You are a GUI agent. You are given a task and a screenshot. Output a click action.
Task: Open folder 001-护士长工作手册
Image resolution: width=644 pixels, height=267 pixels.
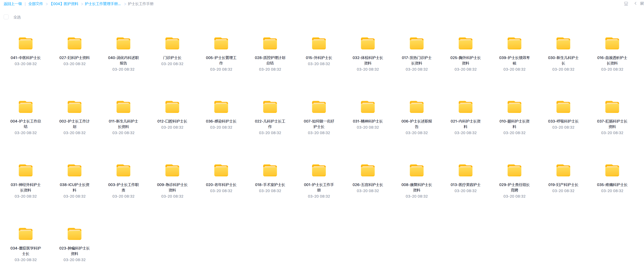coord(319,171)
